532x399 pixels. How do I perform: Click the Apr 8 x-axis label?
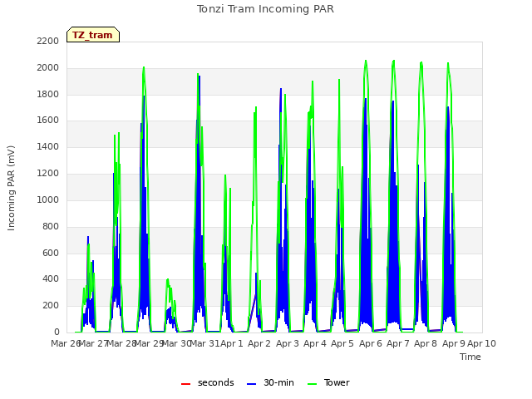pyautogui.click(x=426, y=343)
